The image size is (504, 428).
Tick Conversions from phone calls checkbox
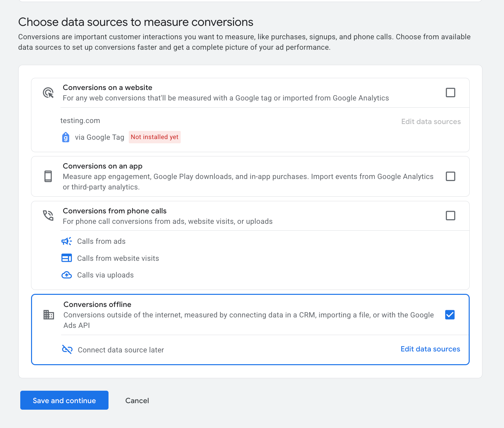(x=450, y=216)
